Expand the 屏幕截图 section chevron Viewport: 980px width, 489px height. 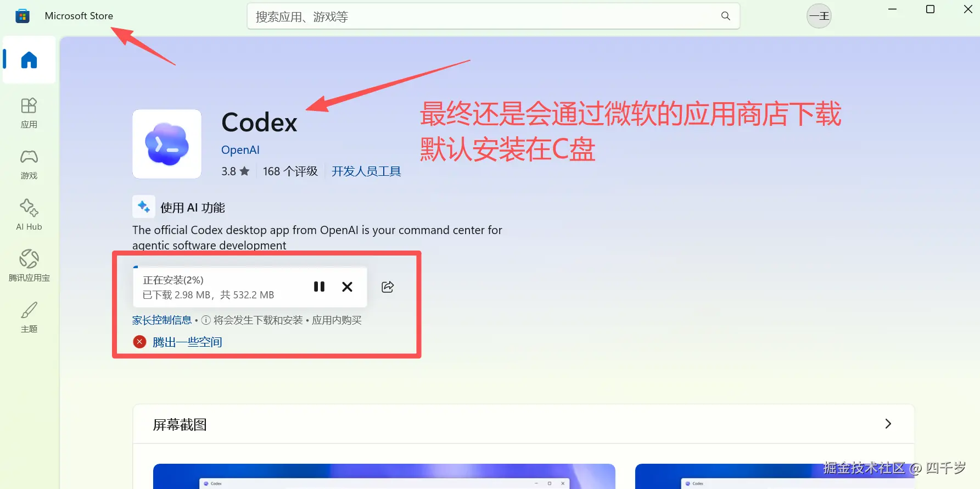click(x=888, y=424)
